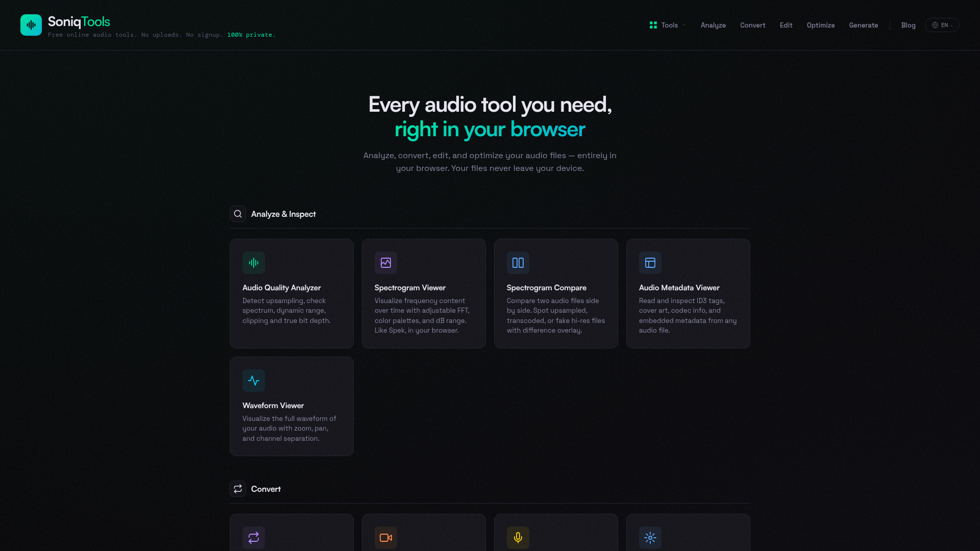Click the Audio Quality Analyzer waveform icon

coord(254,263)
